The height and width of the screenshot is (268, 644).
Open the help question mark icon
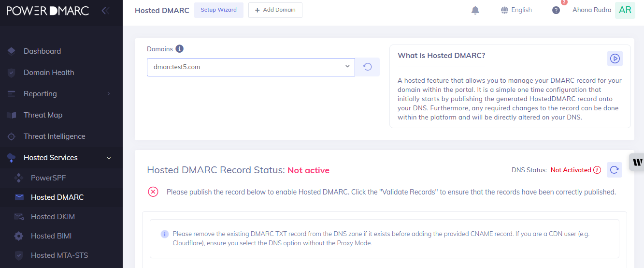(556, 10)
